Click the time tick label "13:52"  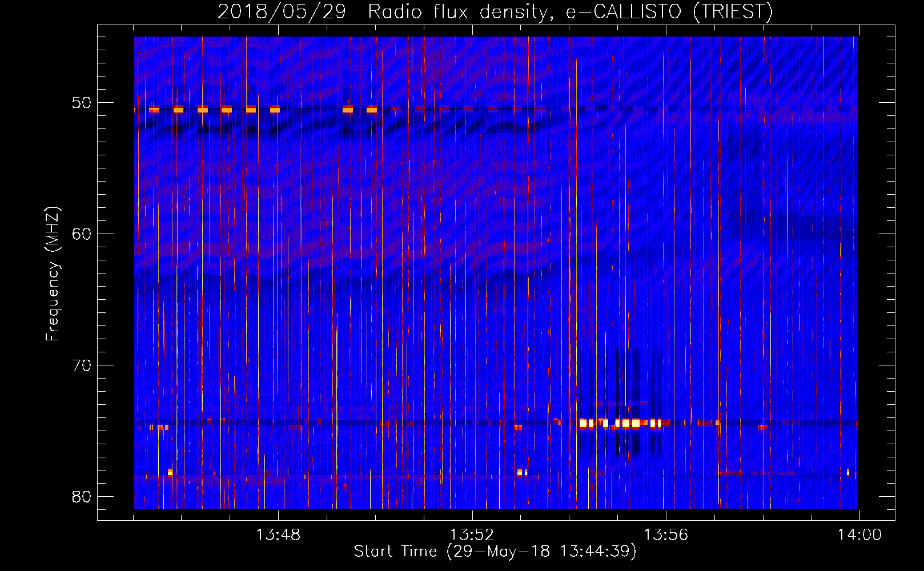(x=472, y=535)
